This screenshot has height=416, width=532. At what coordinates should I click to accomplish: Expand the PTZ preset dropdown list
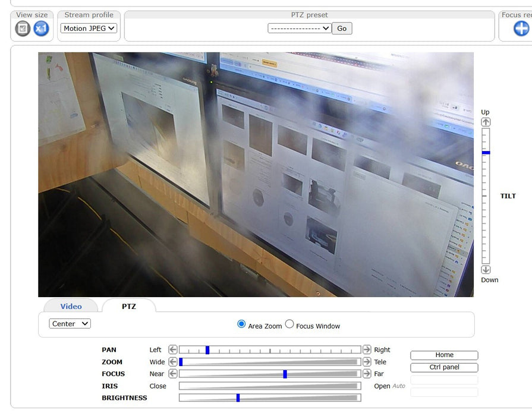point(299,28)
